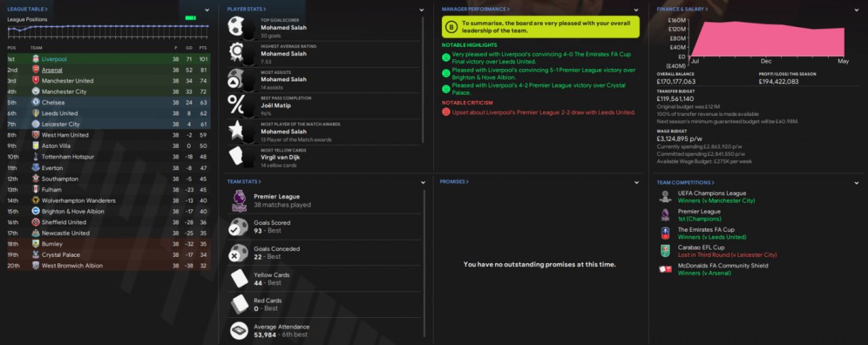The height and width of the screenshot is (345, 868).
Task: Click the Emirates FA Cup competition logo
Action: [x=665, y=232]
